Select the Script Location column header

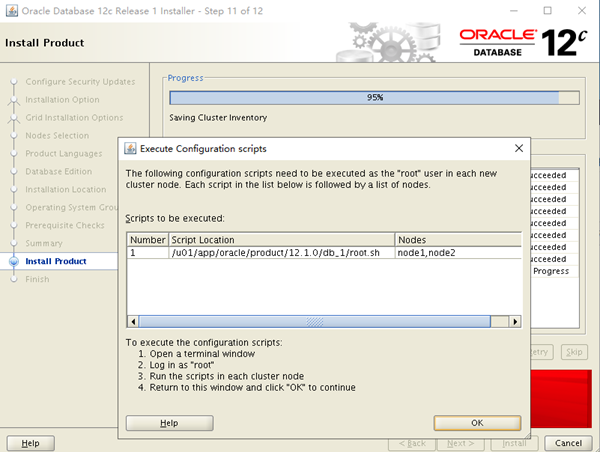[x=282, y=240]
